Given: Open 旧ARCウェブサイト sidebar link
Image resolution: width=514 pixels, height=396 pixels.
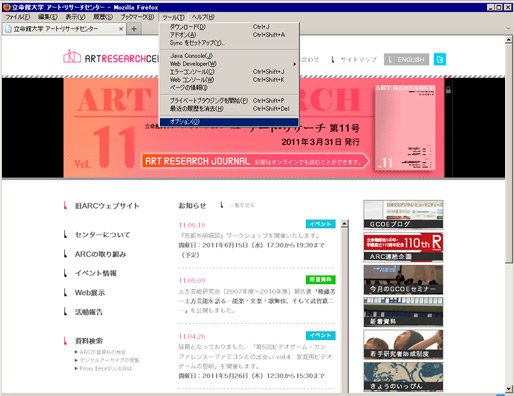Looking at the screenshot, I should [x=107, y=206].
